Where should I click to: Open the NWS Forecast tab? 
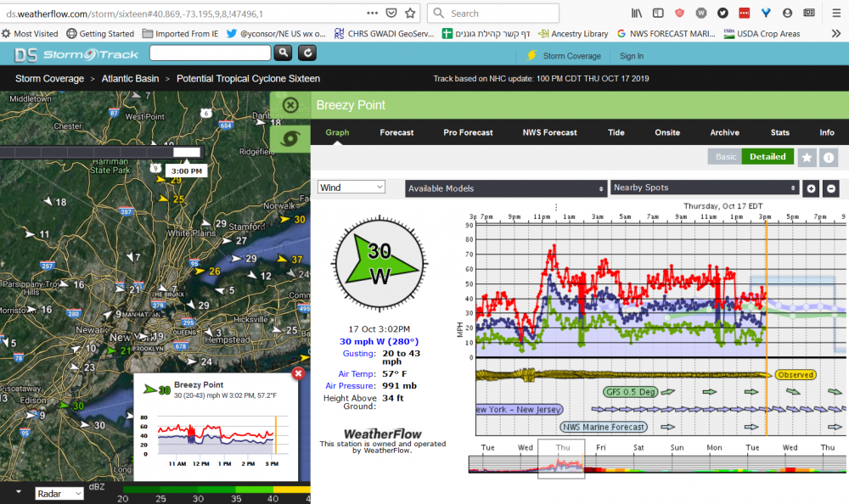click(549, 132)
